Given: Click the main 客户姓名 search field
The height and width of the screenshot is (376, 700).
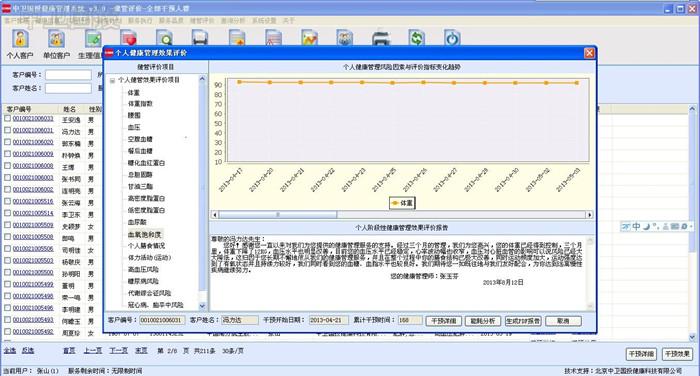Looking at the screenshot, I should 68,88.
